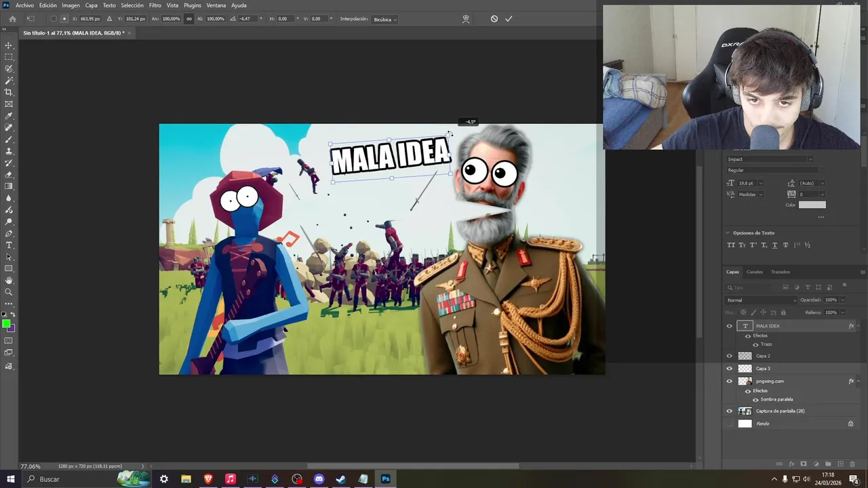Hide the Captura de pantalla (28) layer
This screenshot has width=868, height=488.
[730, 411]
